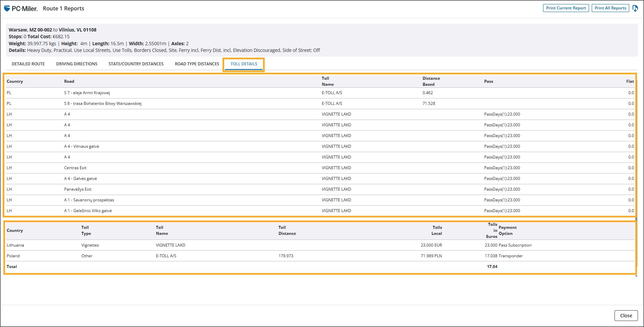The width and height of the screenshot is (644, 327).
Task: Select the Toll Details tab
Action: tap(244, 64)
